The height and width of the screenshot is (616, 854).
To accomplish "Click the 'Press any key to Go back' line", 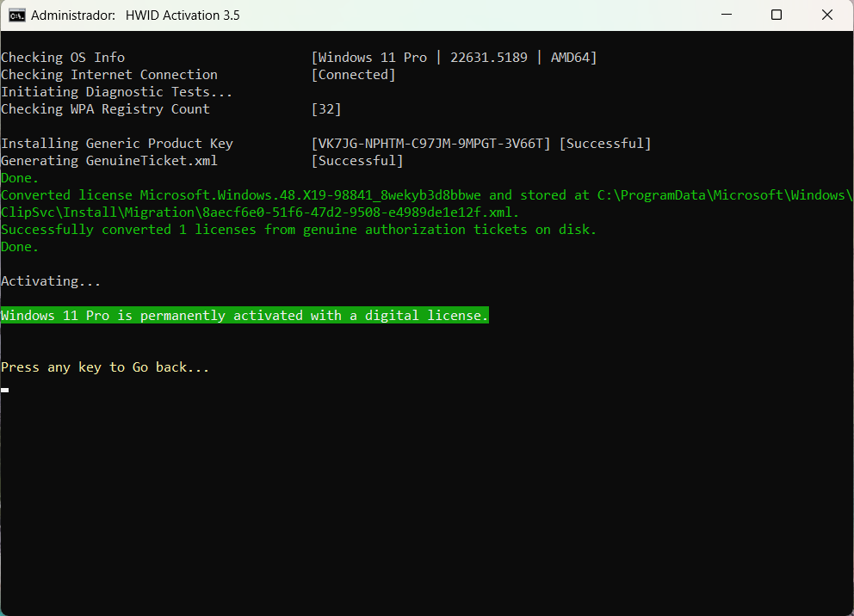I will pyautogui.click(x=105, y=368).
